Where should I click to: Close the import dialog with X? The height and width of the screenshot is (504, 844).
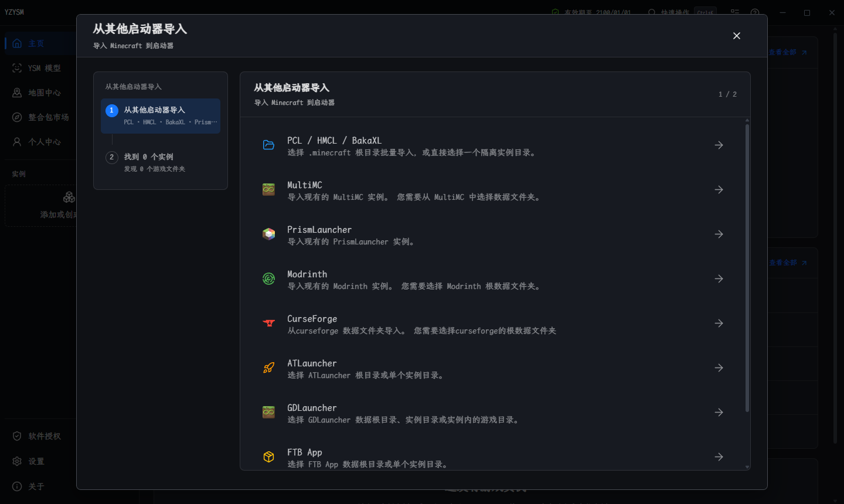pos(737,36)
